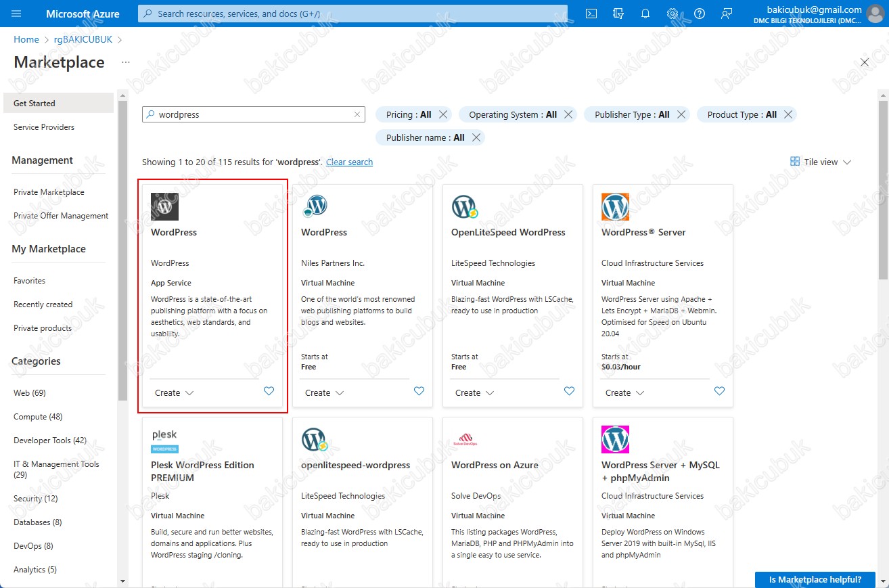Viewport: 889px width, 588px height.
Task: Click Is Marketplace helpful? button
Action: point(815,579)
